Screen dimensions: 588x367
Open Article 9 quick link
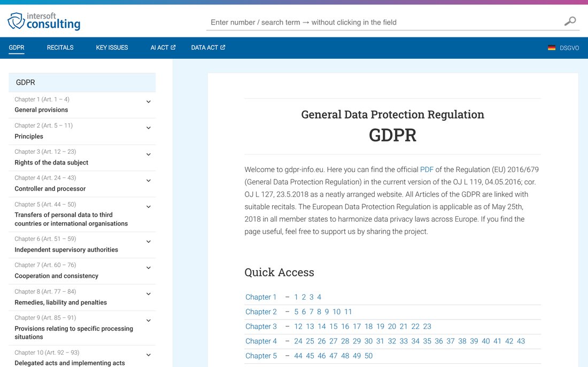pos(327,311)
